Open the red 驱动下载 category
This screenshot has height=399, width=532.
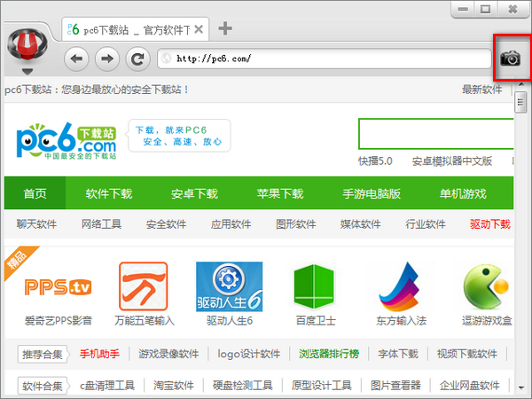[490, 224]
